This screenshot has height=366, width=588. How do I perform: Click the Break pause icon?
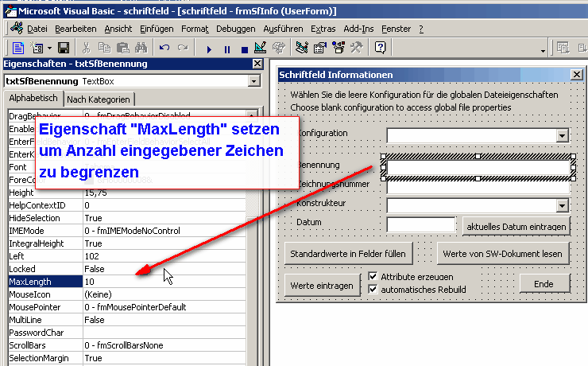click(227, 49)
